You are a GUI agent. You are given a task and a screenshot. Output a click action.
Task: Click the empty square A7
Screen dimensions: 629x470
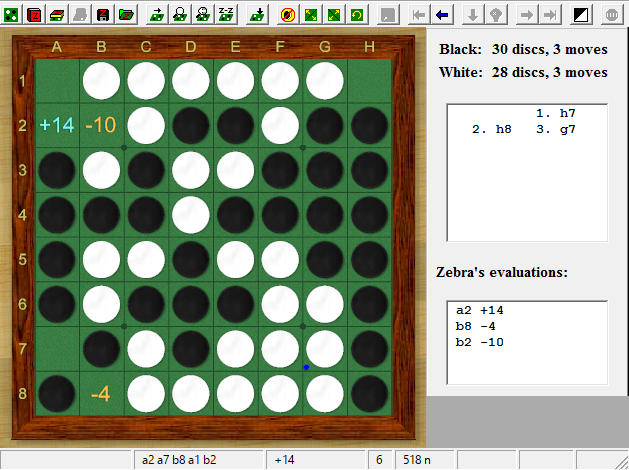pyautogui.click(x=57, y=349)
